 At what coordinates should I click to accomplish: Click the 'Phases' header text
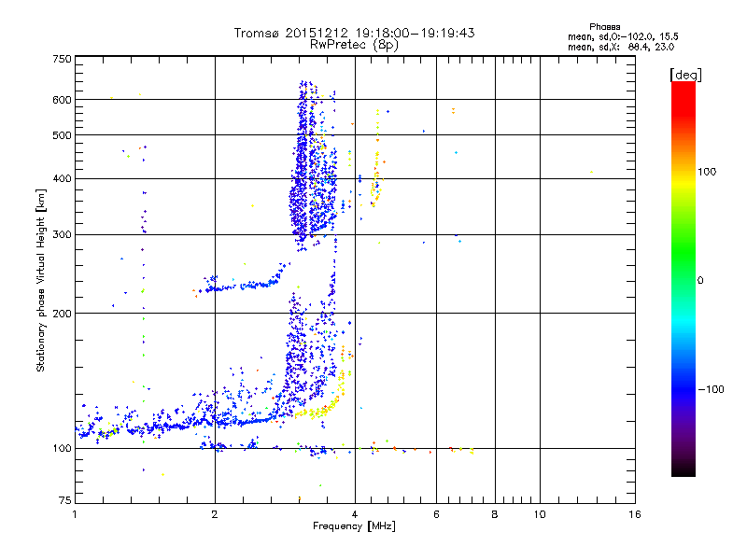604,27
